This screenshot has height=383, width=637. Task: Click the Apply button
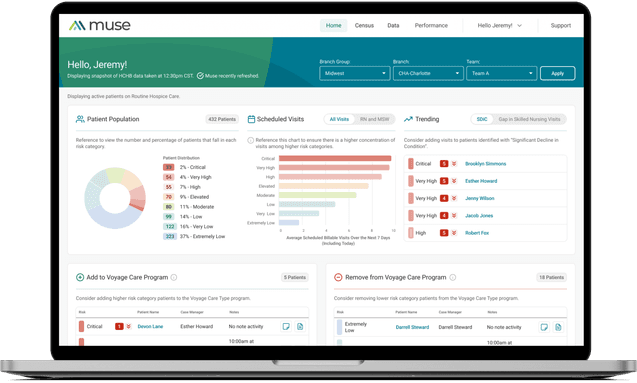click(x=557, y=74)
